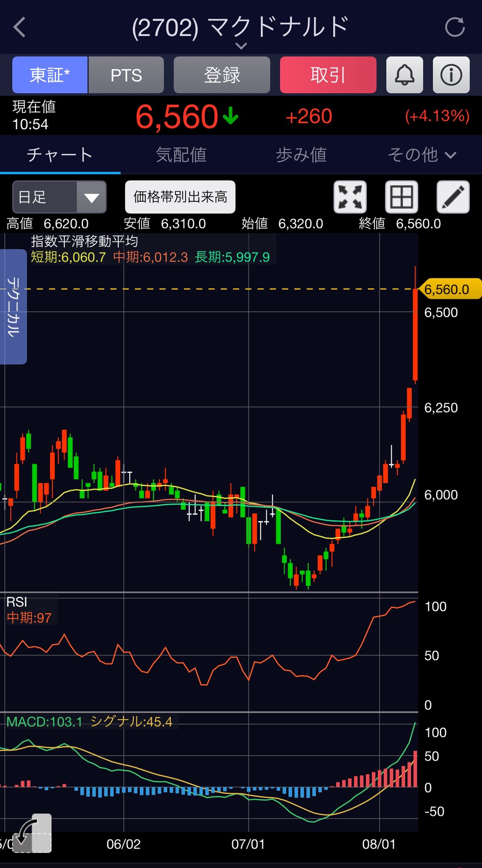Tap the 6,560.0 current price marker
The height and width of the screenshot is (868, 482).
tap(450, 289)
